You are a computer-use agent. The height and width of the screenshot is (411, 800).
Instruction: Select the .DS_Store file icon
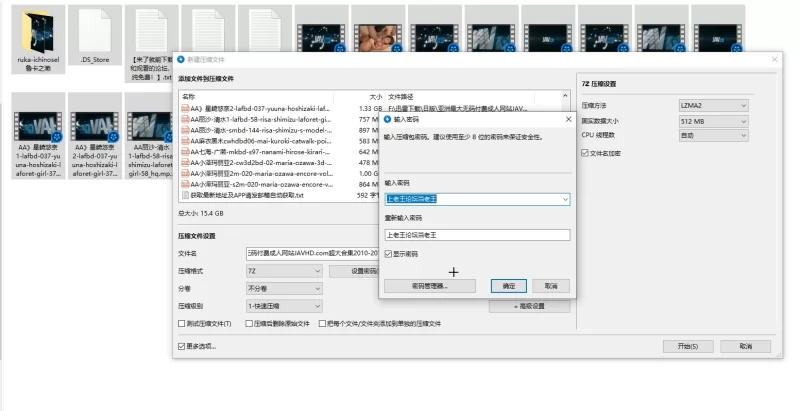(x=95, y=31)
